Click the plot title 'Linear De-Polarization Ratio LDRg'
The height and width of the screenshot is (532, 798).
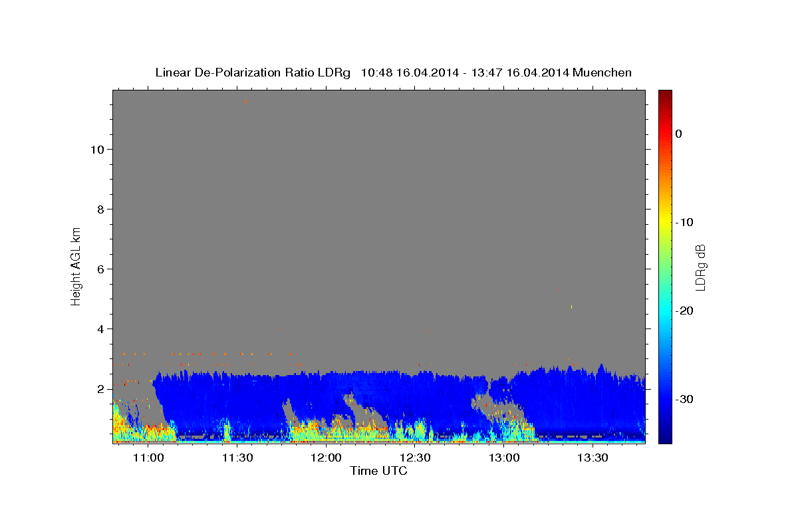click(x=252, y=72)
